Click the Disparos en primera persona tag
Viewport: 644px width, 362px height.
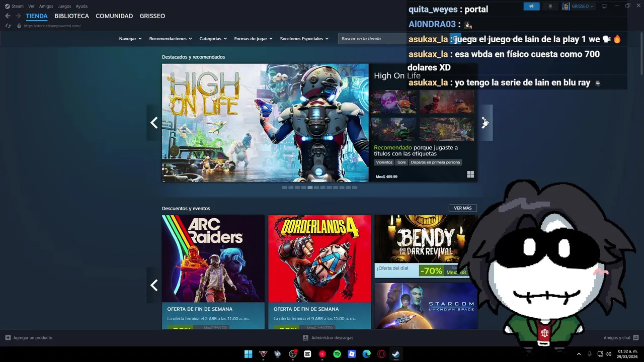point(435,162)
